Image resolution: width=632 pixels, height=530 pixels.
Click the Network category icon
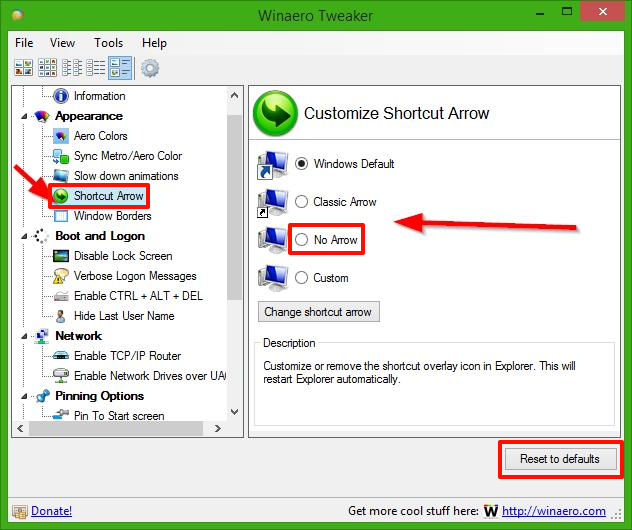tap(42, 336)
